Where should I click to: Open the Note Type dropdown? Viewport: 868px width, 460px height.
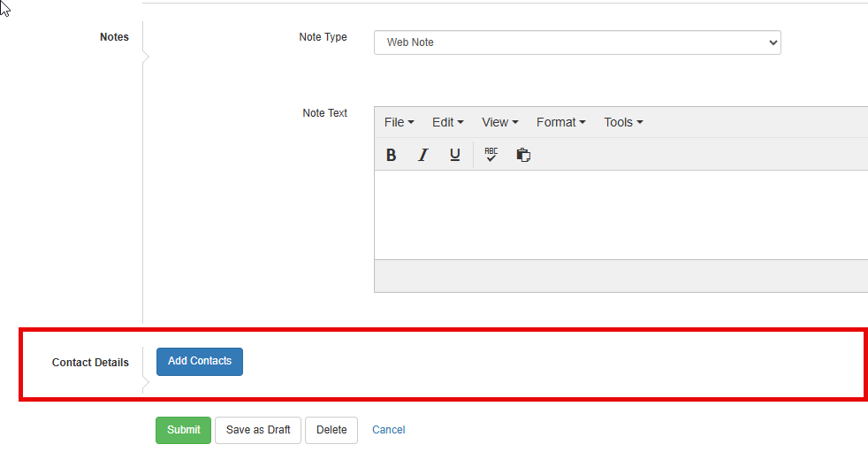click(577, 42)
